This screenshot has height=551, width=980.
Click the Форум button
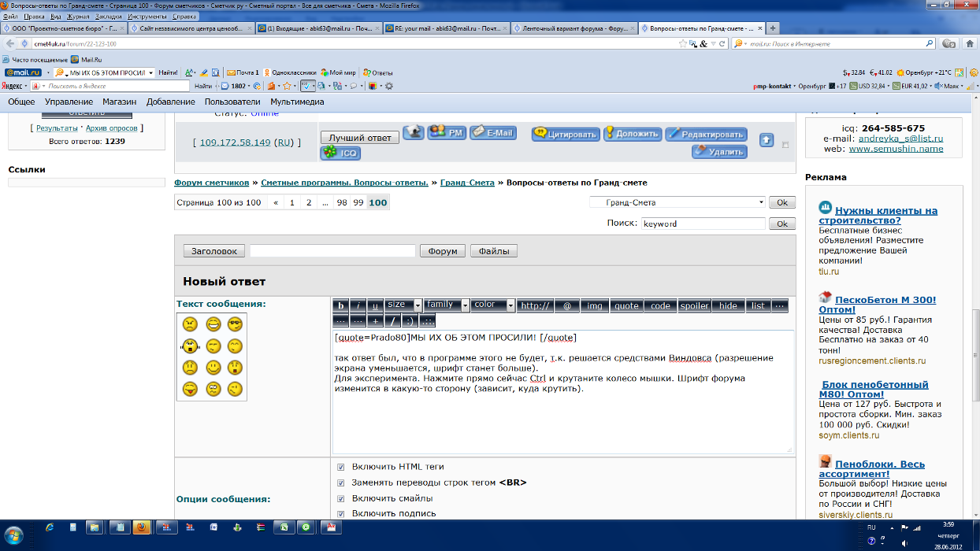pos(443,251)
